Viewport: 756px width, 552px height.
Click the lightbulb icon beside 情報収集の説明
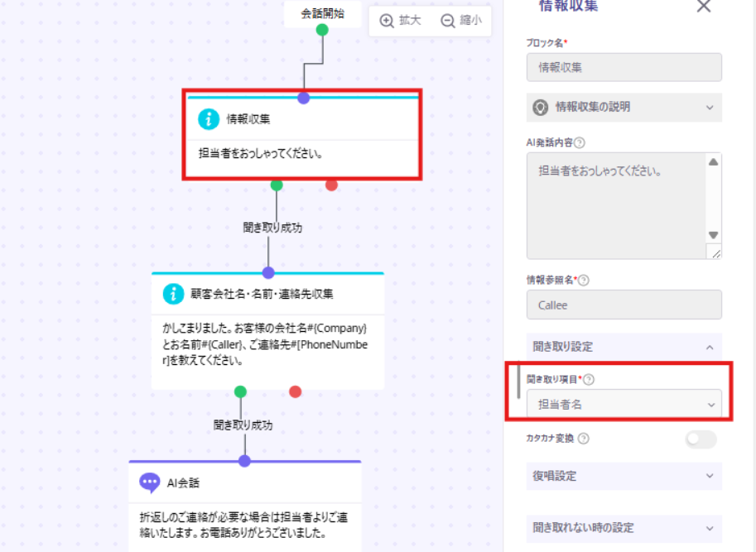coord(541,107)
